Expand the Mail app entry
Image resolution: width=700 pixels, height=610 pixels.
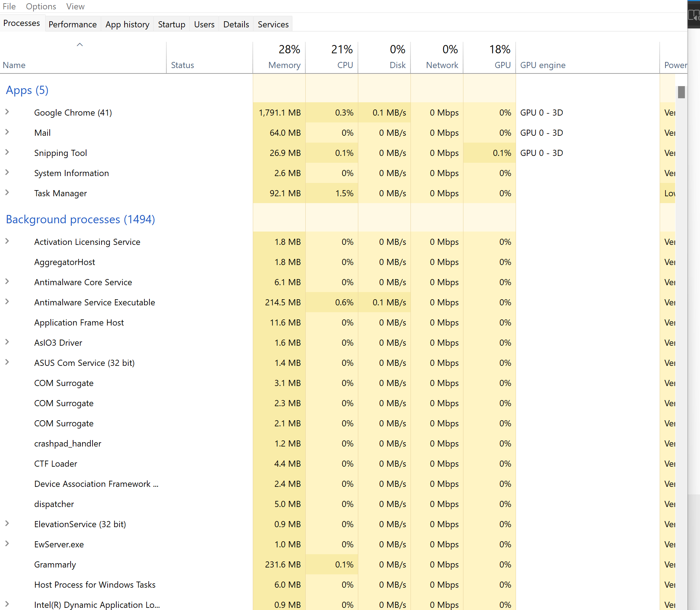(8, 133)
